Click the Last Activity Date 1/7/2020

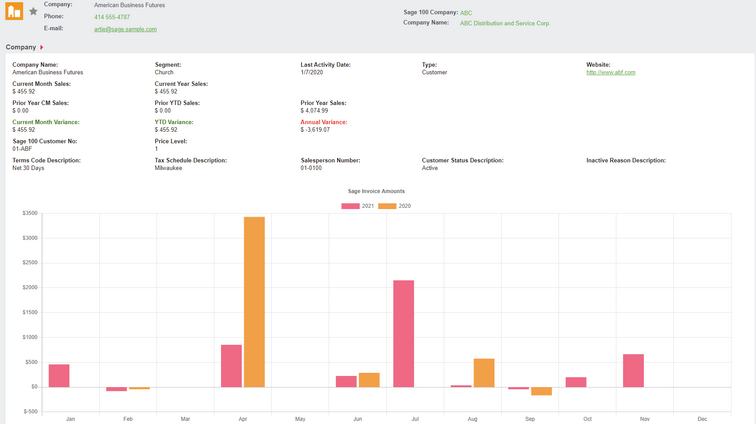pyautogui.click(x=312, y=72)
